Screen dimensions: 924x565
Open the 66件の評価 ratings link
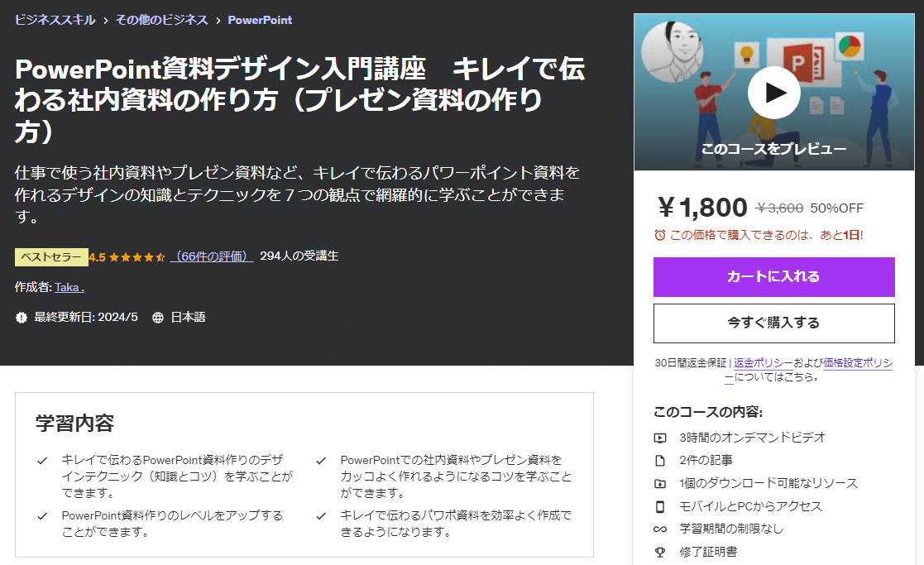tap(212, 256)
